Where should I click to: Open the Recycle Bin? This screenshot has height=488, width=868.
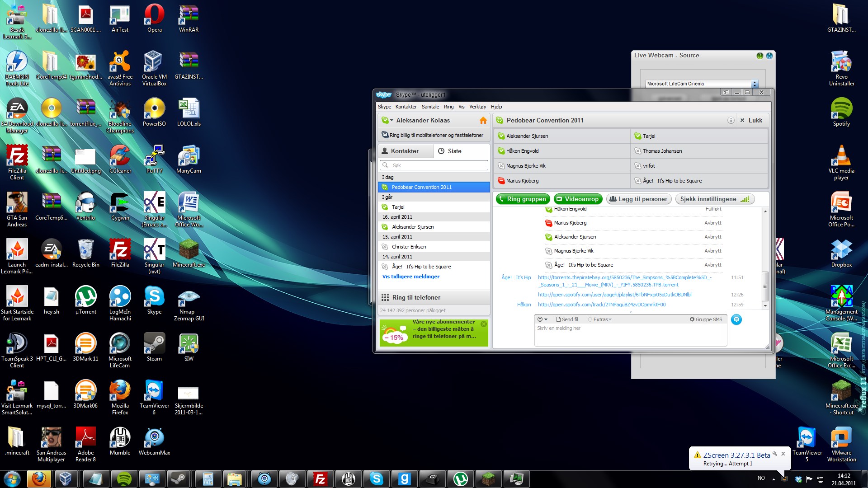pyautogui.click(x=85, y=253)
